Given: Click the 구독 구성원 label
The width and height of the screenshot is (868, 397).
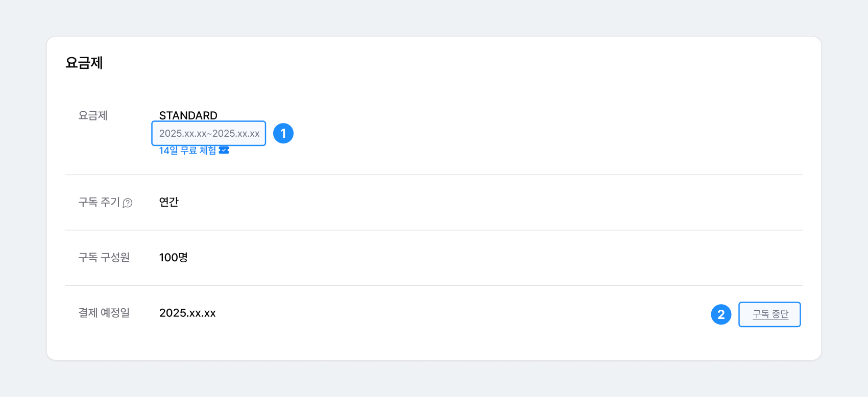Looking at the screenshot, I should point(104,257).
